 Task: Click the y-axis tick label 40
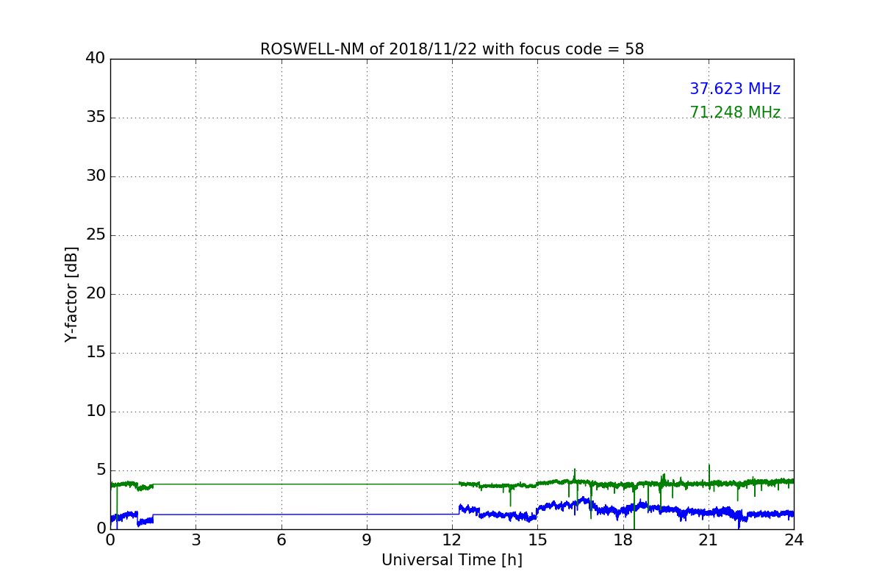pyautogui.click(x=96, y=59)
